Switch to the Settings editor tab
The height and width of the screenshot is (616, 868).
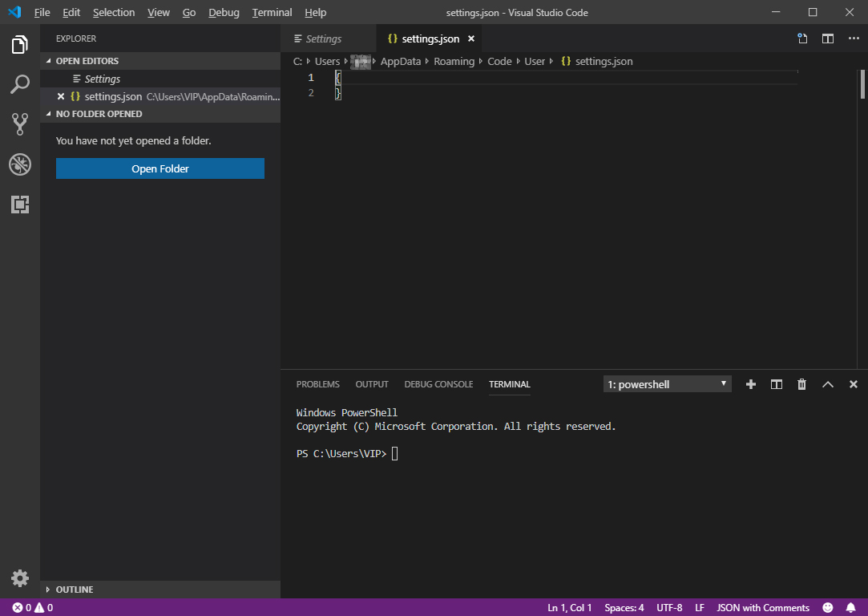tap(329, 38)
